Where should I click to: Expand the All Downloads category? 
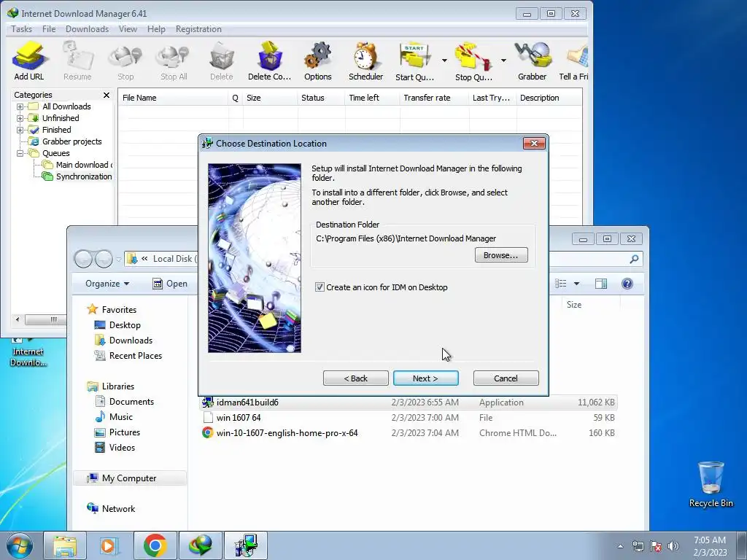coord(20,106)
